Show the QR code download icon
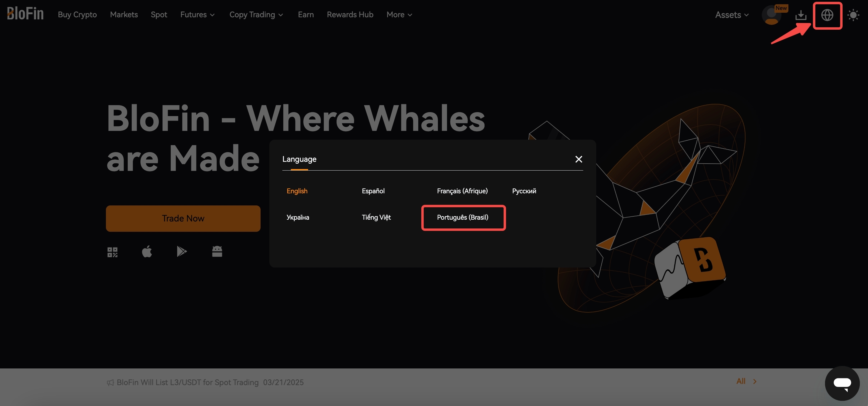This screenshot has width=868, height=406. click(112, 252)
